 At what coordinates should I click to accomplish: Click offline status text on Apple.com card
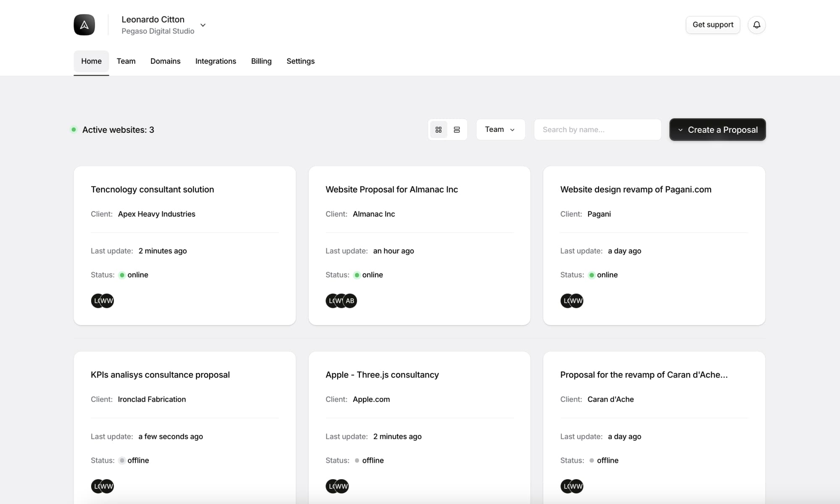point(373,460)
